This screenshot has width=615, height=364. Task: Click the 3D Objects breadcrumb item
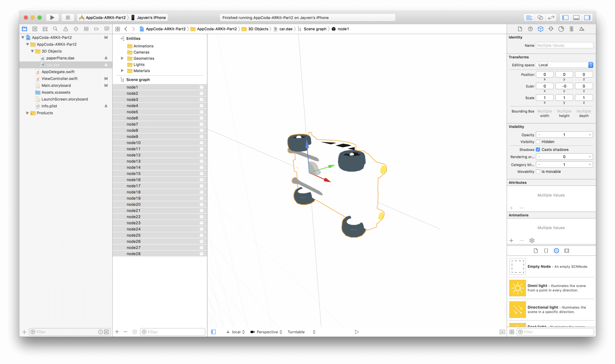pos(258,29)
